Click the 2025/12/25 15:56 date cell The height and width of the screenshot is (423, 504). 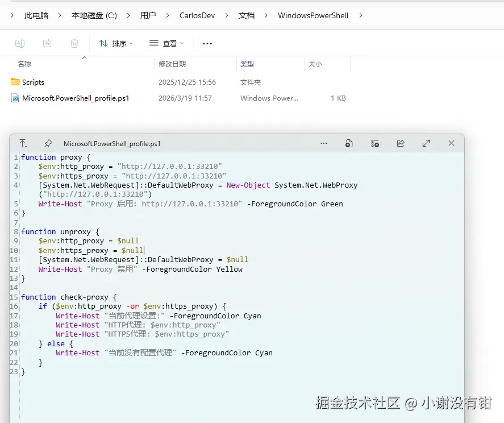(x=187, y=82)
